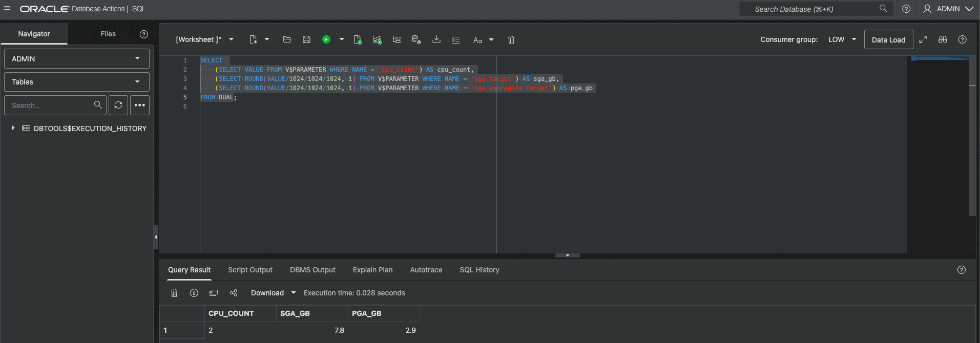Click line 5 FROM DUAL in editor
980x343 pixels.
click(218, 97)
